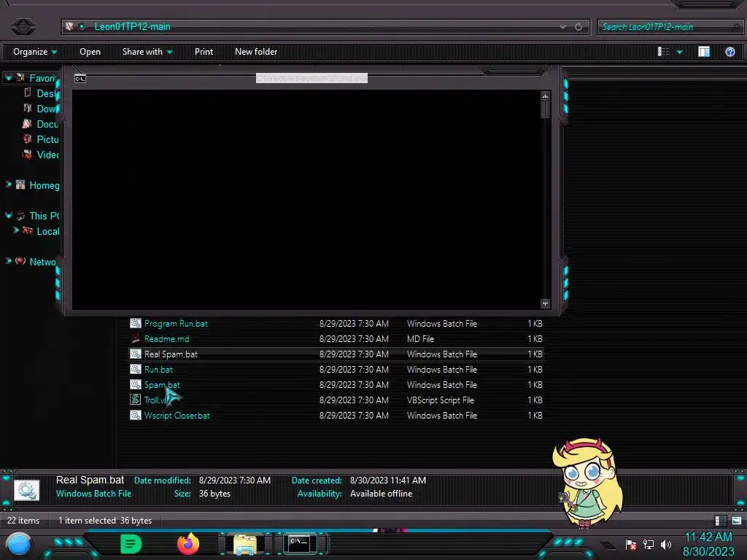Switch to large icons view in status bar
The width and height of the screenshot is (747, 560).
coord(737,521)
